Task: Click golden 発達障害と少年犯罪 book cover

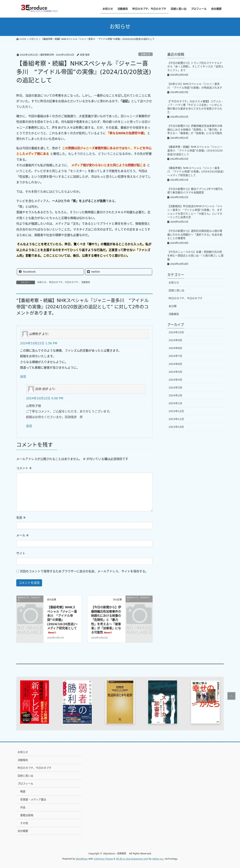Action: point(120,702)
